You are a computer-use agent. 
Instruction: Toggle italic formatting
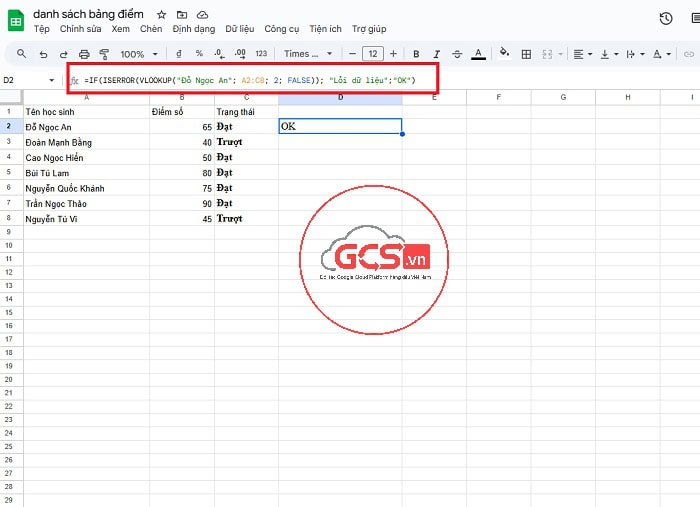(436, 54)
